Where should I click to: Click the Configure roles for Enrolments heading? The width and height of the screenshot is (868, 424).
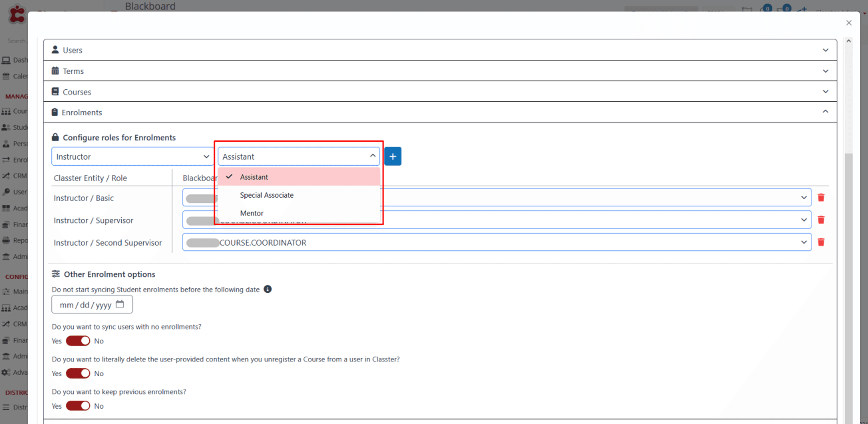click(x=119, y=137)
